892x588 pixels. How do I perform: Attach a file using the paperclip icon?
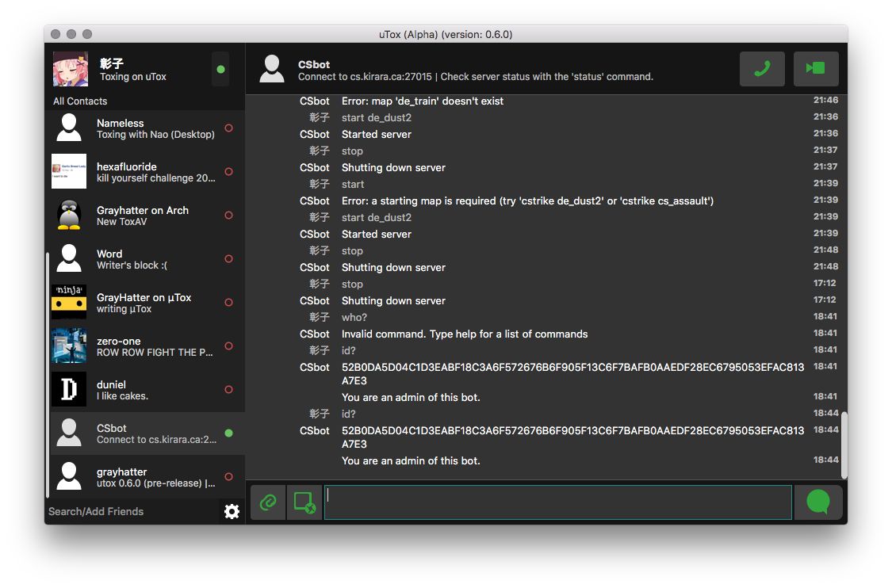click(267, 502)
